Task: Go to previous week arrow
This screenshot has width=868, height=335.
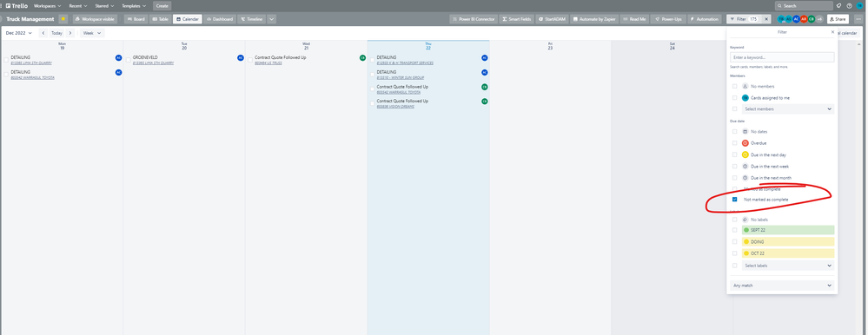Action: [43, 33]
